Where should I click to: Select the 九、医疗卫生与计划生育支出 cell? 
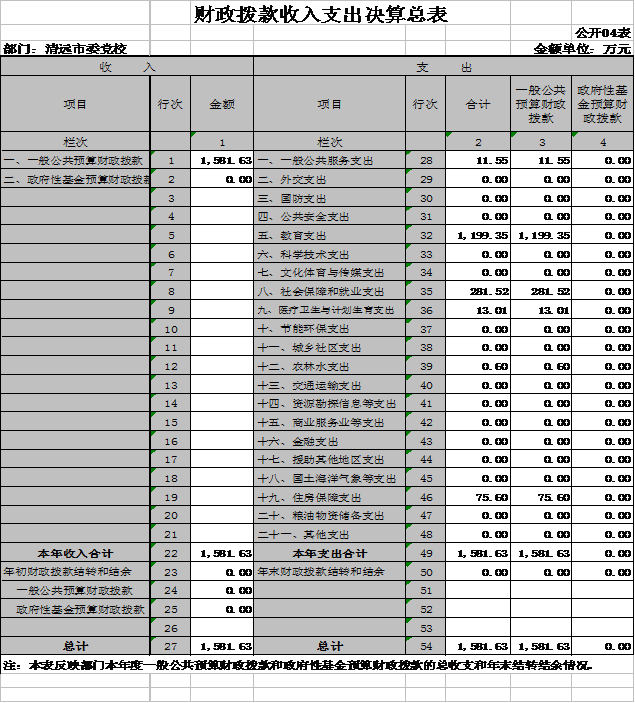[330, 310]
